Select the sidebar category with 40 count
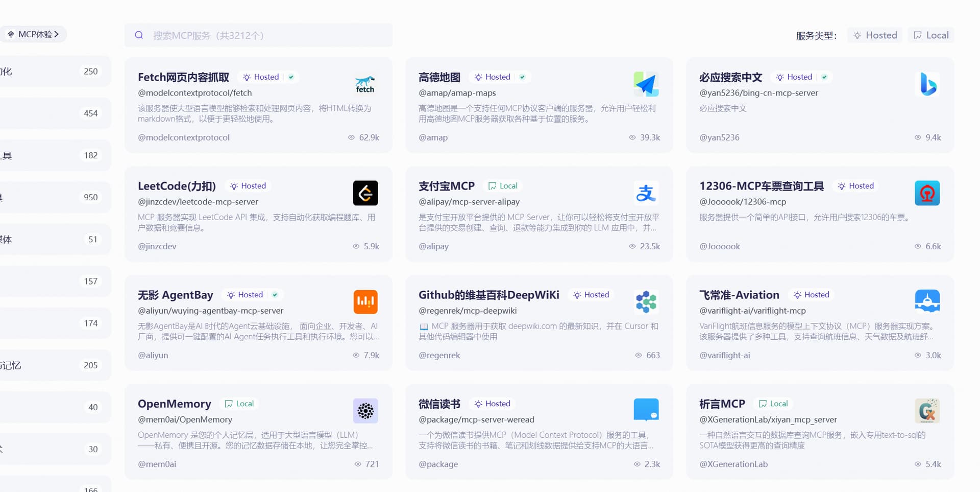This screenshot has width=980, height=492. click(55, 407)
